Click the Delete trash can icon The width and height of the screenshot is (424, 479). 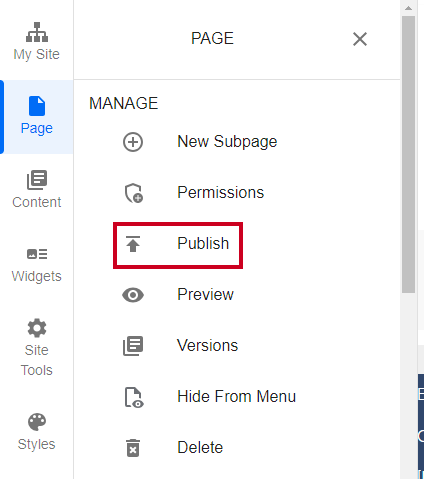tap(133, 448)
